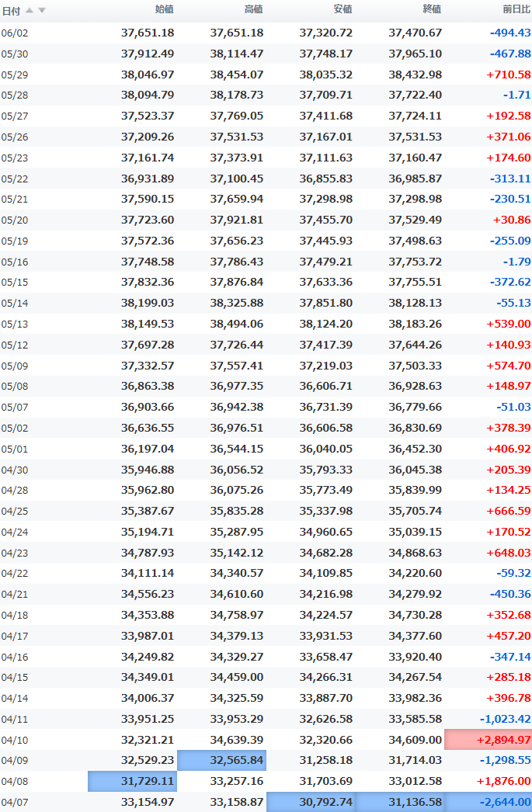Click the 前日比 column header
Viewport: 532px width, 812px height.
[x=516, y=9]
